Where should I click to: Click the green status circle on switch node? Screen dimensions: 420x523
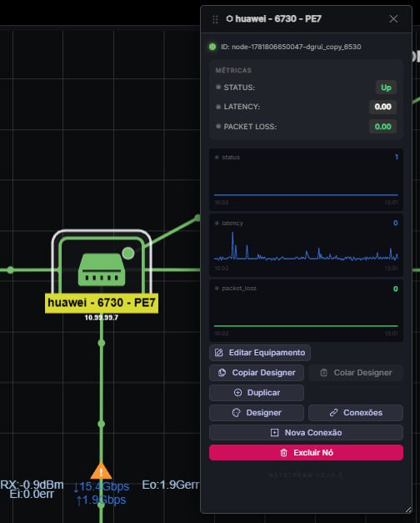tap(128, 254)
